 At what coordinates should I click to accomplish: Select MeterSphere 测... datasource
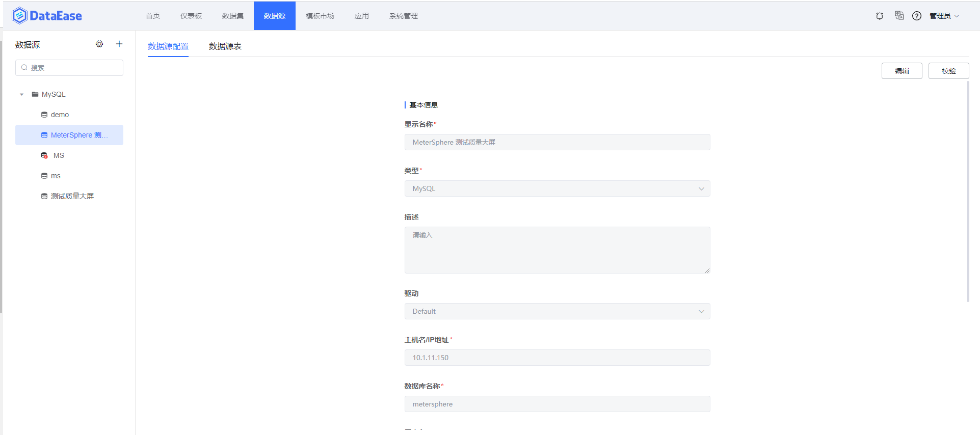(x=69, y=135)
